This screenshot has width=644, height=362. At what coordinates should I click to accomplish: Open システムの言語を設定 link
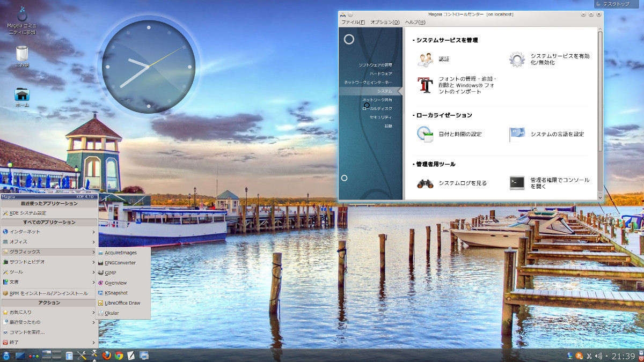[557, 134]
